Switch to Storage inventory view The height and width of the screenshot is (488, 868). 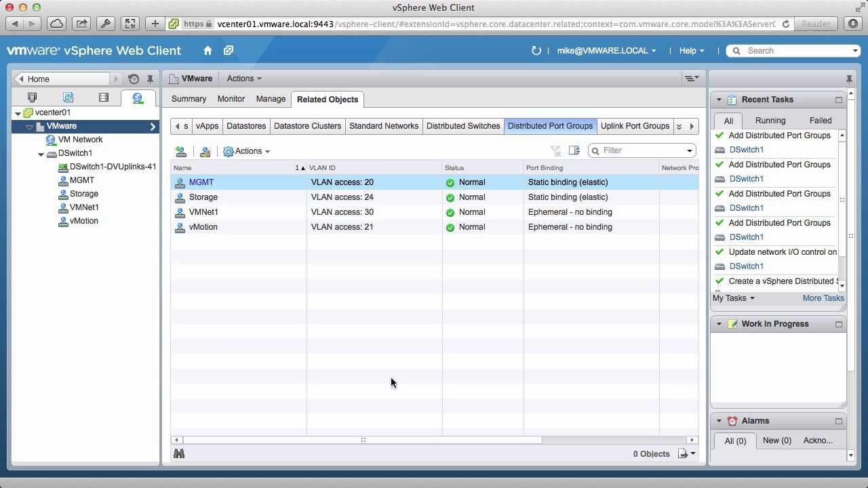click(103, 98)
